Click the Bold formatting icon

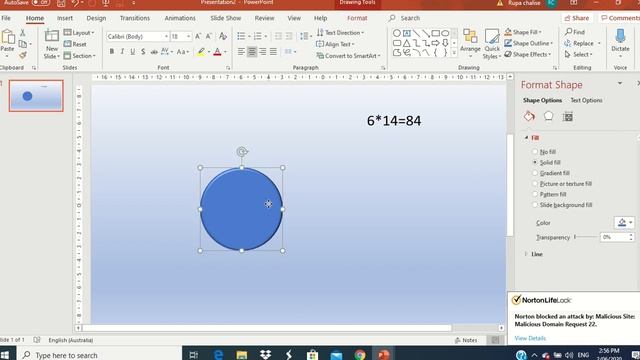[x=111, y=52]
